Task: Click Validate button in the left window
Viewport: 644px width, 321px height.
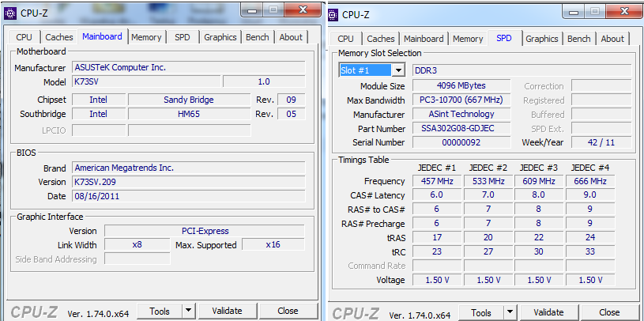Action: click(x=227, y=312)
